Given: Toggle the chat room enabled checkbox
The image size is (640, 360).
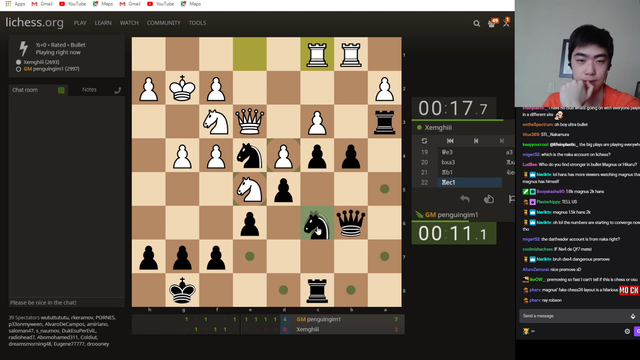Looking at the screenshot, I should point(61,90).
